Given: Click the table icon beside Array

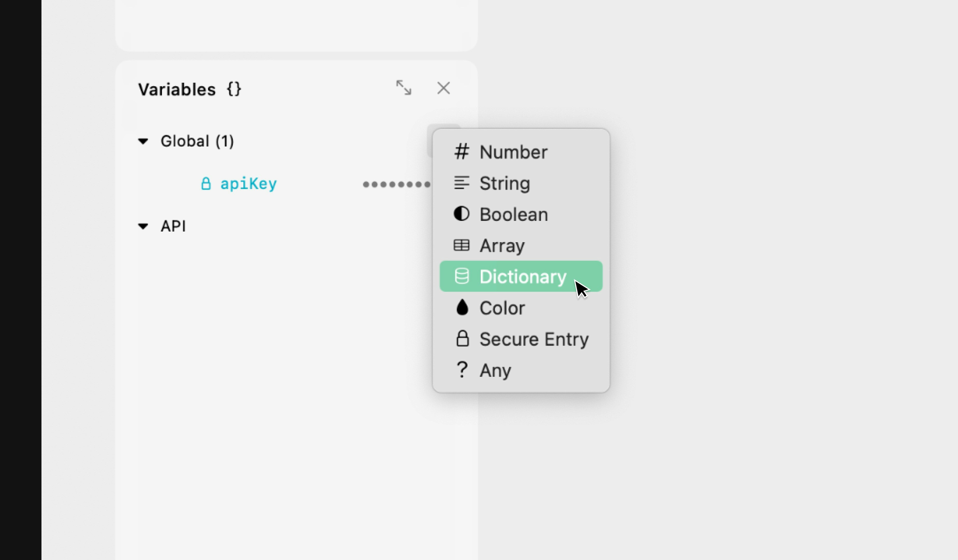Looking at the screenshot, I should tap(462, 245).
